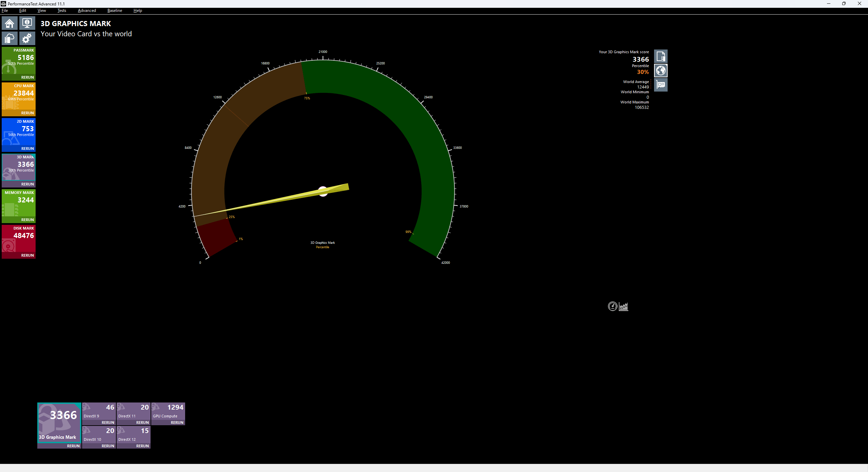
Task: Click the video card model icon
Action: tap(660, 85)
